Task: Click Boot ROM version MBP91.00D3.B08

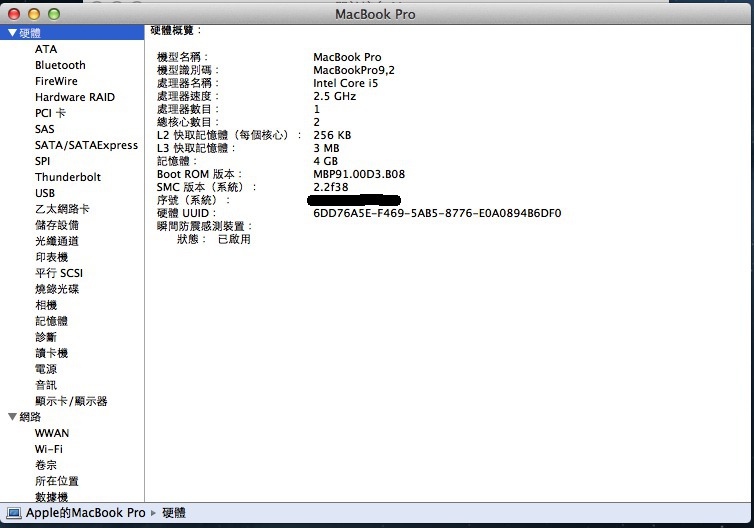Action: (x=359, y=174)
